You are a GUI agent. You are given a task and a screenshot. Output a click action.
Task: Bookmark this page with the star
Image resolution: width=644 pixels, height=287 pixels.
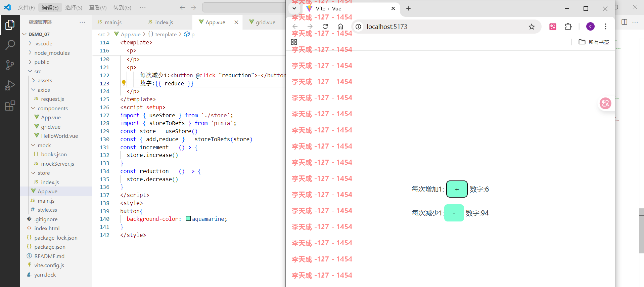[x=532, y=27]
